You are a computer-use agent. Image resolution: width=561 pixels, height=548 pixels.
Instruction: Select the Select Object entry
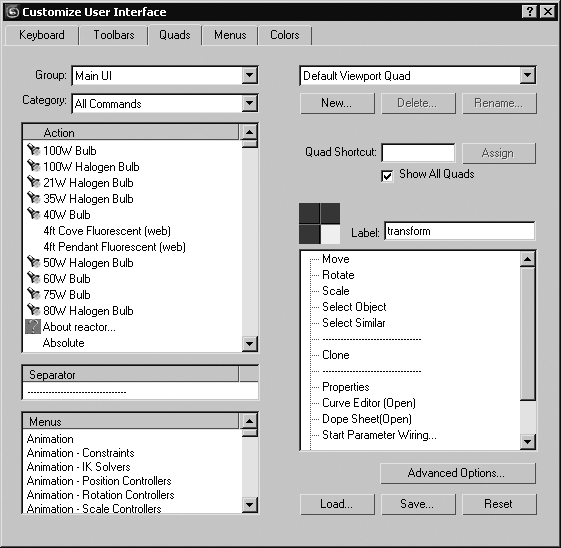[x=354, y=307]
